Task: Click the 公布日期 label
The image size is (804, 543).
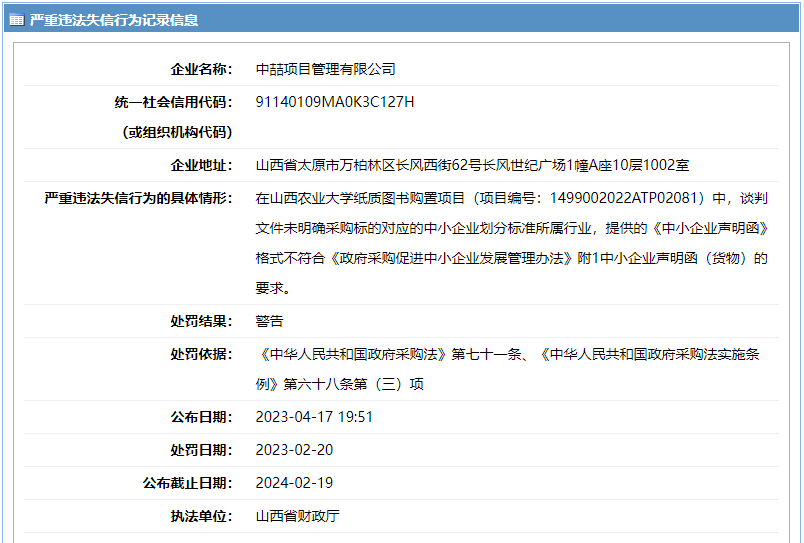Action: [x=201, y=417]
